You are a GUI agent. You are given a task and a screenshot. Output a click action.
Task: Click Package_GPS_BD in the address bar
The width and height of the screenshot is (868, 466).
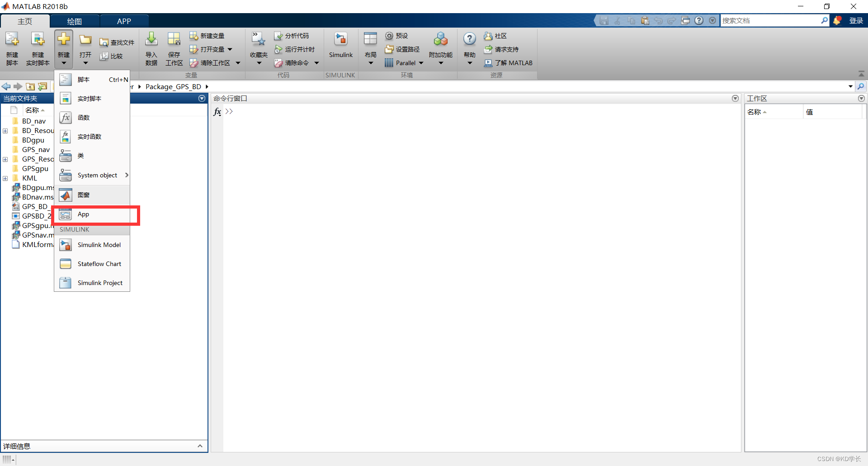coord(173,87)
